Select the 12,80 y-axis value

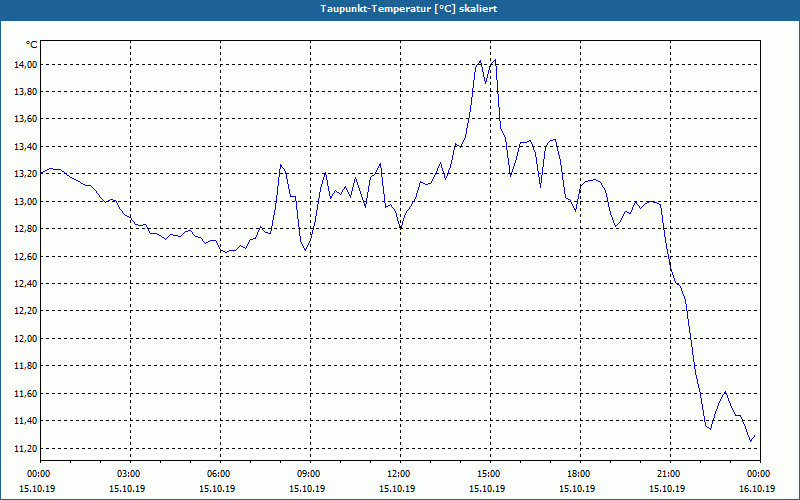pos(25,229)
